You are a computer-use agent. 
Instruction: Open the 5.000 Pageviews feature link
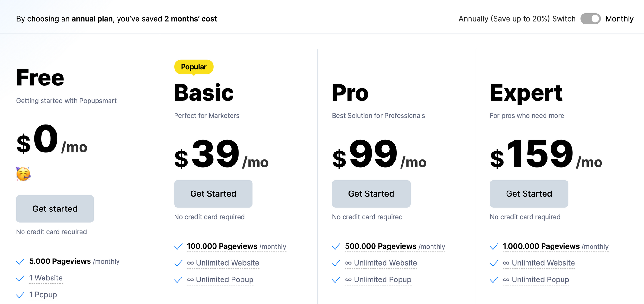click(x=60, y=261)
